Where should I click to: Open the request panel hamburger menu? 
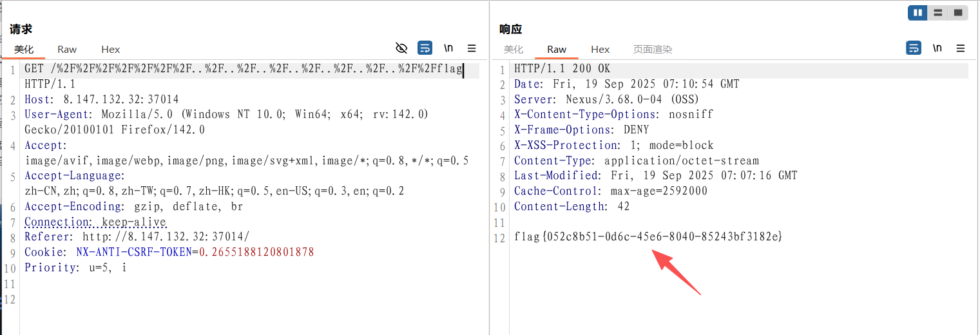pyautogui.click(x=472, y=48)
